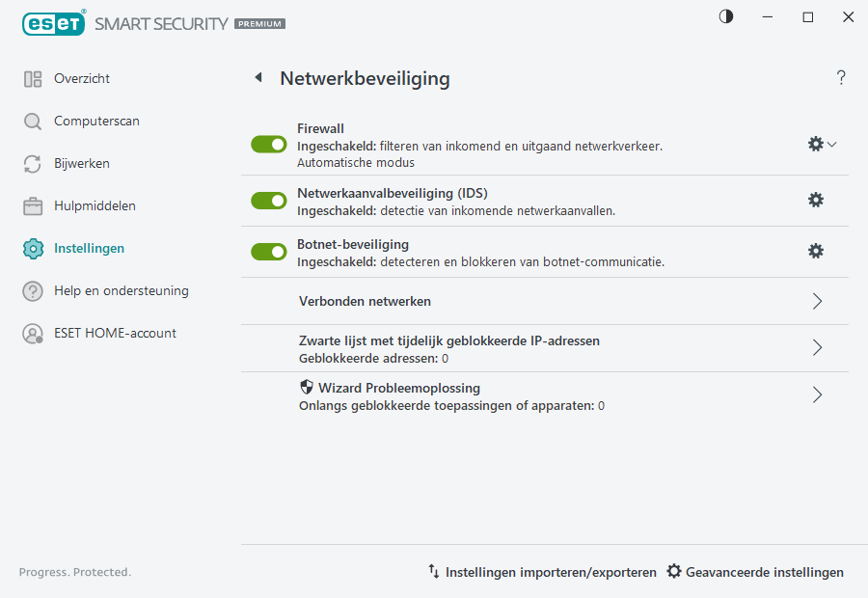Open the ESET HOME-account section
Viewport: 868px width, 598px height.
point(32,333)
